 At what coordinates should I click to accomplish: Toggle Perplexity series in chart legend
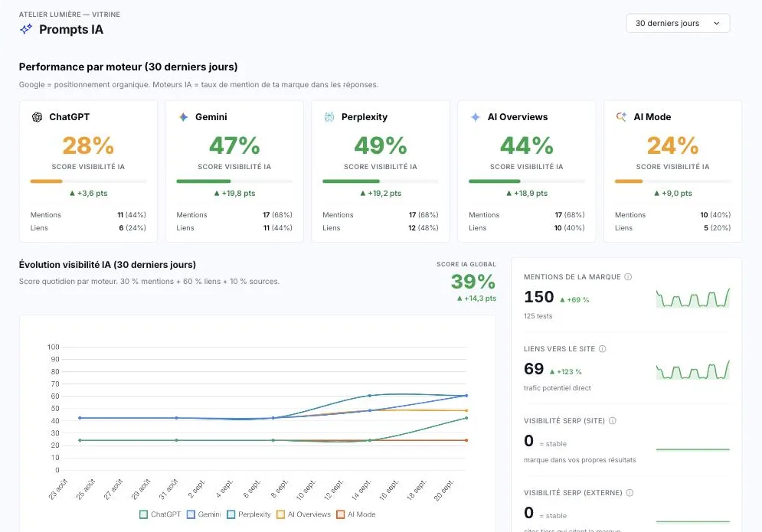(249, 514)
